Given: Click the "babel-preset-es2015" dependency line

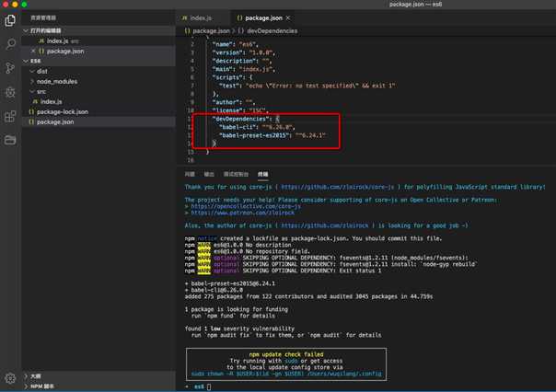Looking at the screenshot, I should 272,135.
